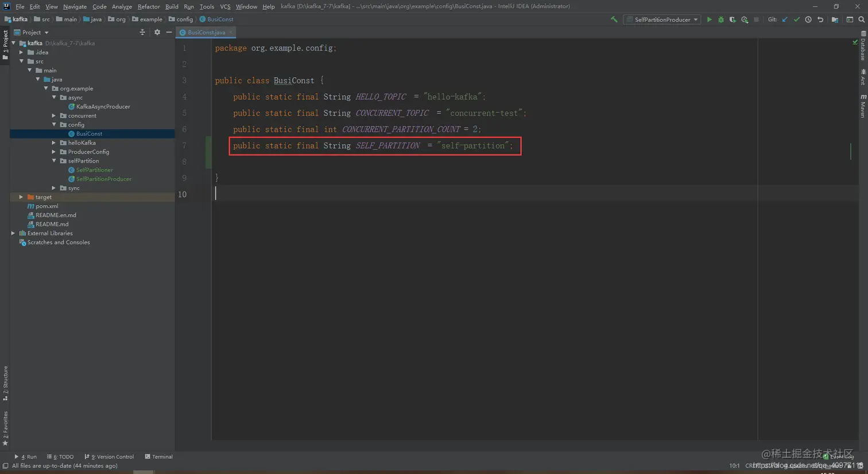
Task: Update project via Git blue arrow icon
Action: pos(785,20)
